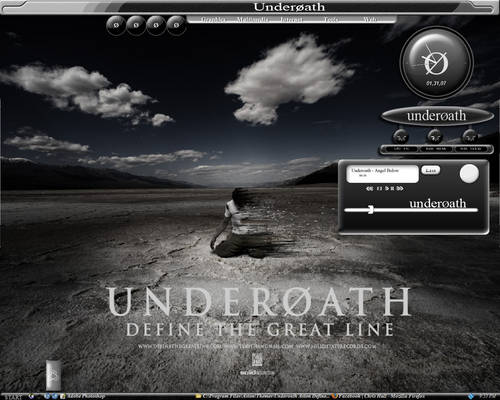Click the small white button beside the song title
This screenshot has width=500, height=400.
pos(431,170)
